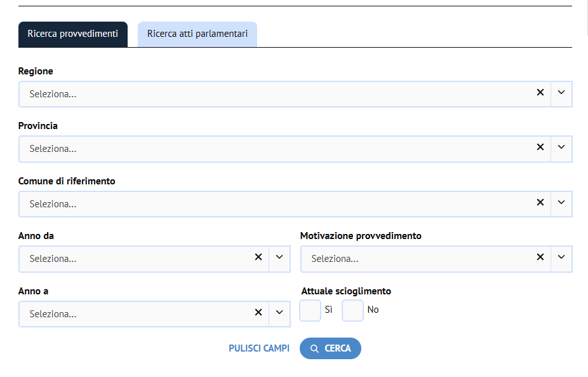This screenshot has height=377, width=588.
Task: Switch to Ricerca atti parlamentari tab
Action: (197, 34)
